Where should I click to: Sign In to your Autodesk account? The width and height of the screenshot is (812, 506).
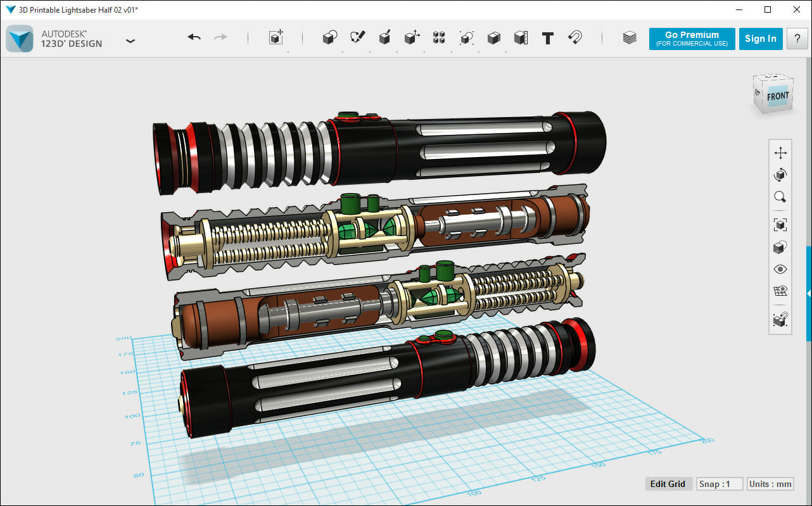pyautogui.click(x=761, y=38)
